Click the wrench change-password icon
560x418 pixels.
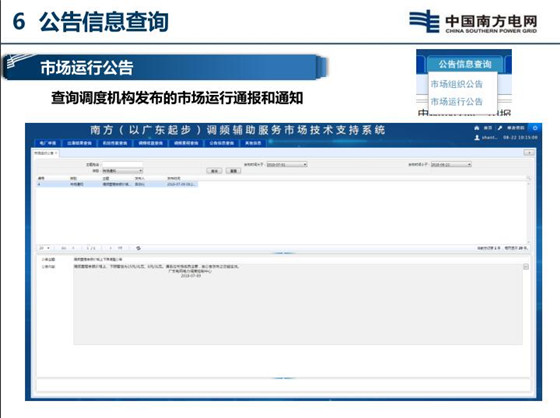(x=500, y=128)
